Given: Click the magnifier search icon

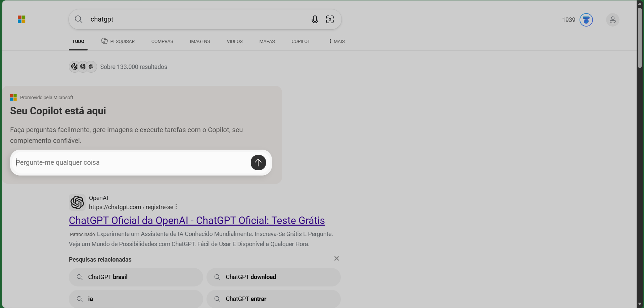Looking at the screenshot, I should pos(79,19).
